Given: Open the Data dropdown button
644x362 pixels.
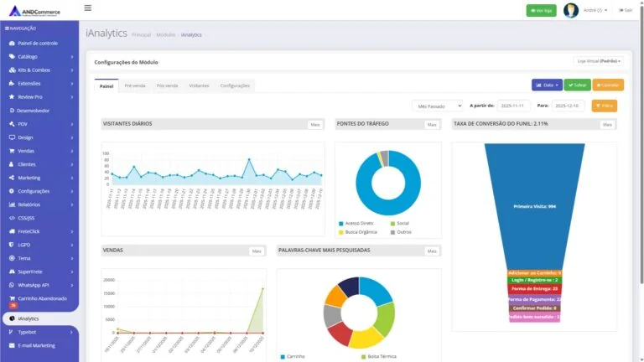Looking at the screenshot, I should (547, 85).
